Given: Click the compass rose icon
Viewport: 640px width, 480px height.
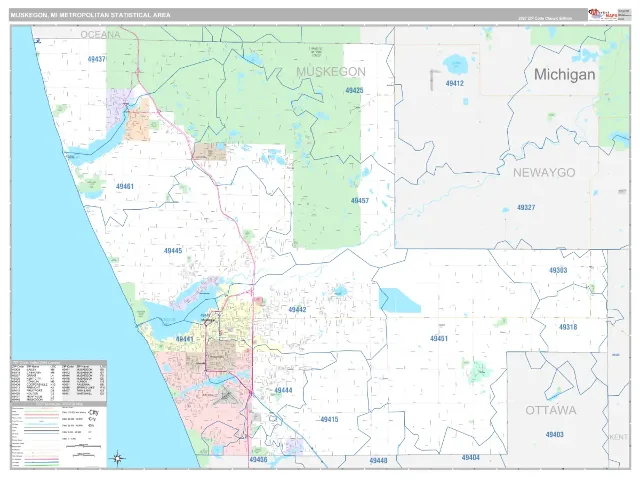Looking at the screenshot, I should pos(118,458).
